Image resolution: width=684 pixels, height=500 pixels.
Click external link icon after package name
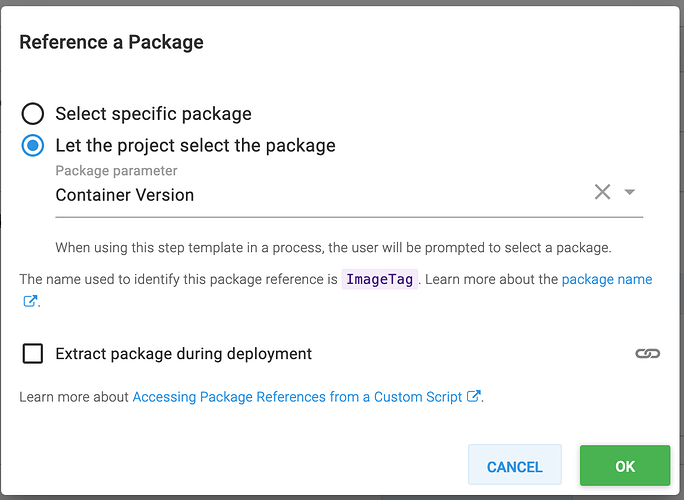pyautogui.click(x=30, y=301)
